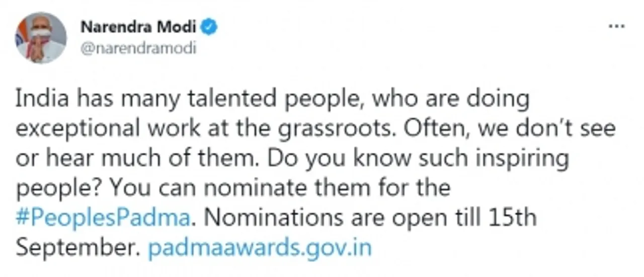Click the word "India" starting the tweet

[x=42, y=99]
